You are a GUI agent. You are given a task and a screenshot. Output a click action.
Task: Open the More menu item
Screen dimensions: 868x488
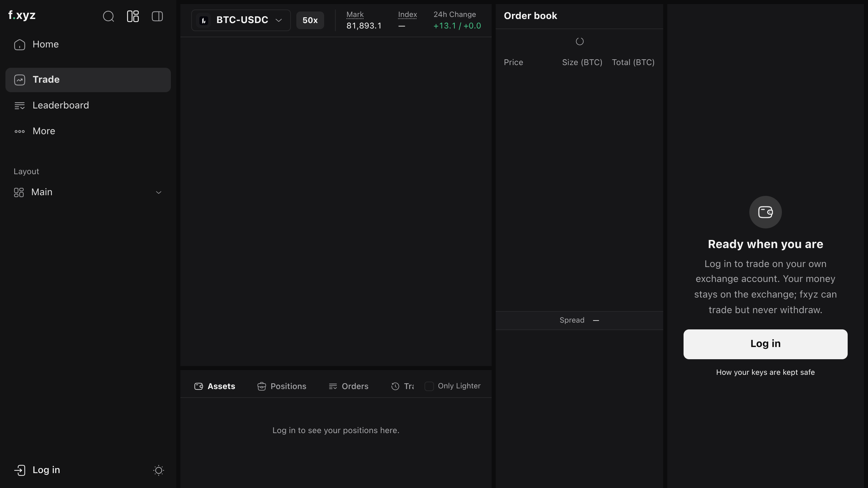(88, 131)
